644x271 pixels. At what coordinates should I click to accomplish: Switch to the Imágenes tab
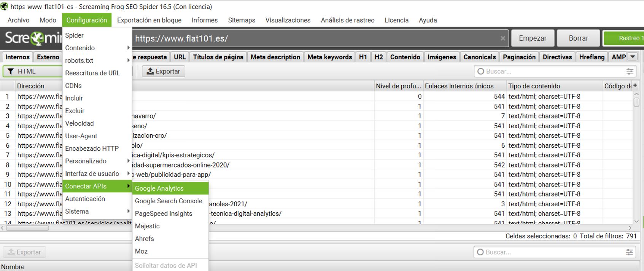442,57
